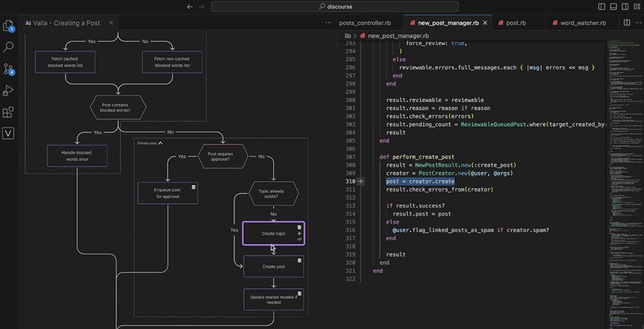
Task: Click database icon on Create topic node
Action: (299, 227)
